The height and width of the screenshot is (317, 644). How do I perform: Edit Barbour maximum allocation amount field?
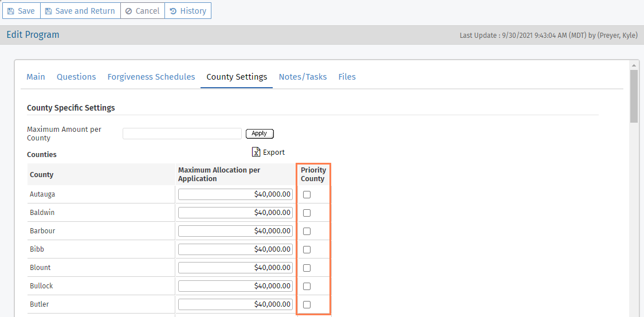coord(235,231)
